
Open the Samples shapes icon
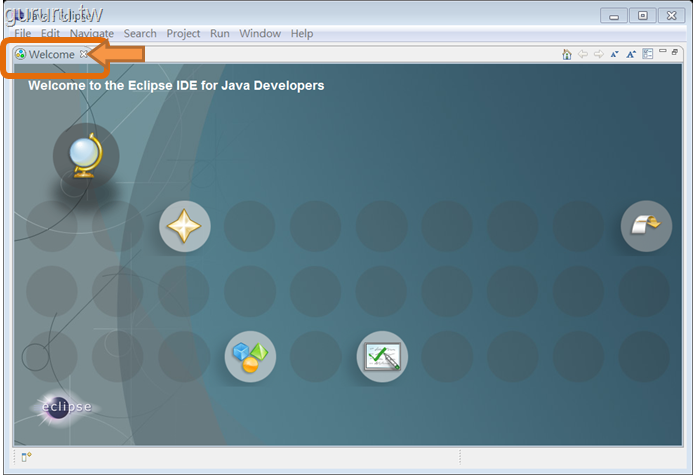point(250,357)
